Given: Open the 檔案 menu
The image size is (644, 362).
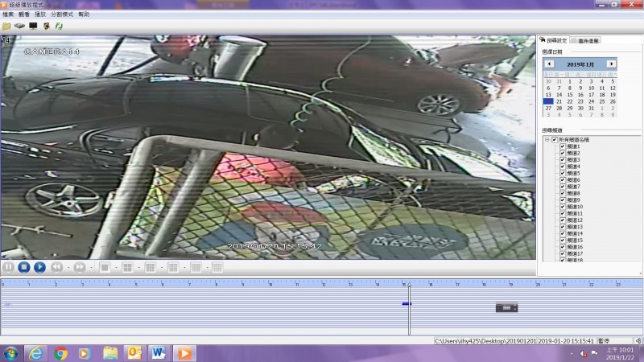Looking at the screenshot, I should coord(8,14).
